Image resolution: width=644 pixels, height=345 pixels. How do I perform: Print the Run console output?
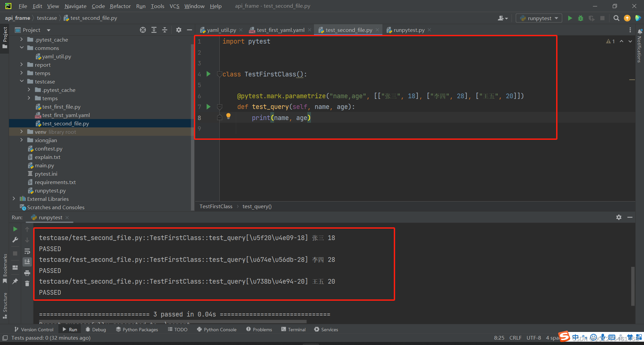click(27, 273)
